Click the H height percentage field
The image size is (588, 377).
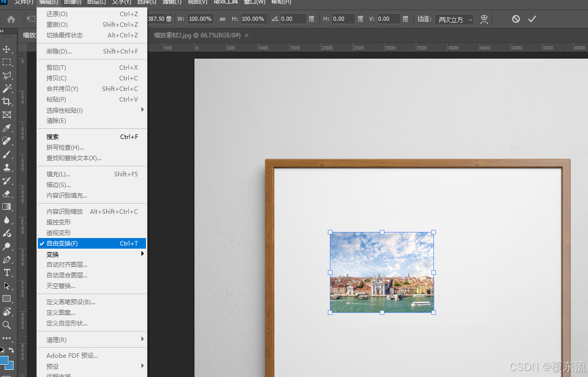pyautogui.click(x=253, y=19)
